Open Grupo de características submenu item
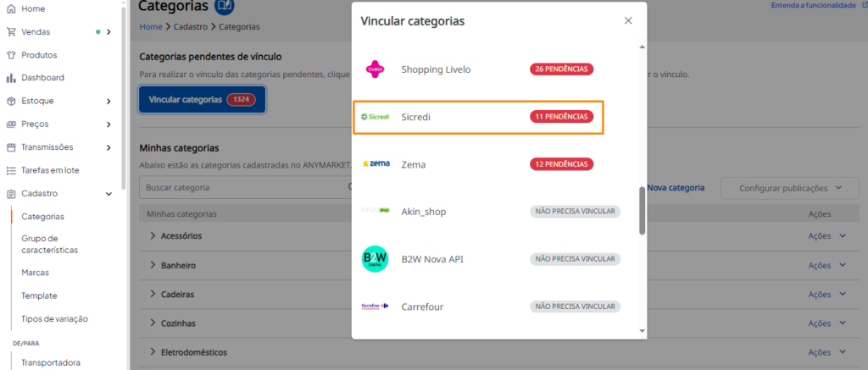Screen dimensions: 868x370 click(49, 245)
